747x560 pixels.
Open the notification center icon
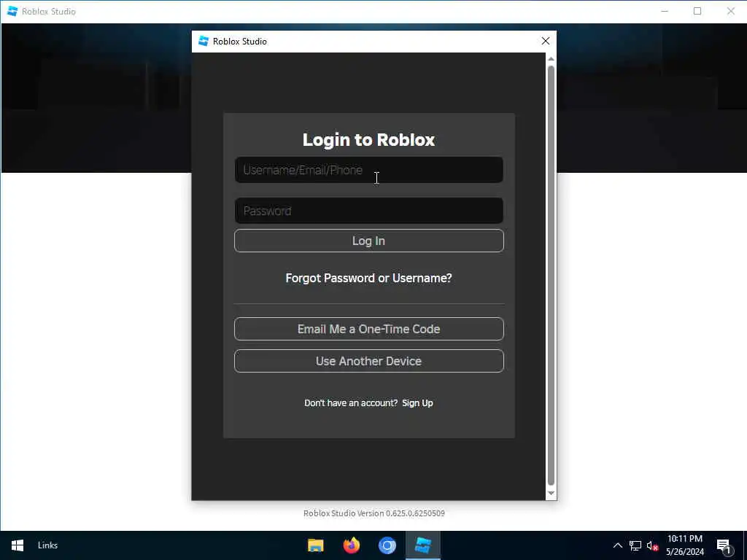(x=724, y=546)
